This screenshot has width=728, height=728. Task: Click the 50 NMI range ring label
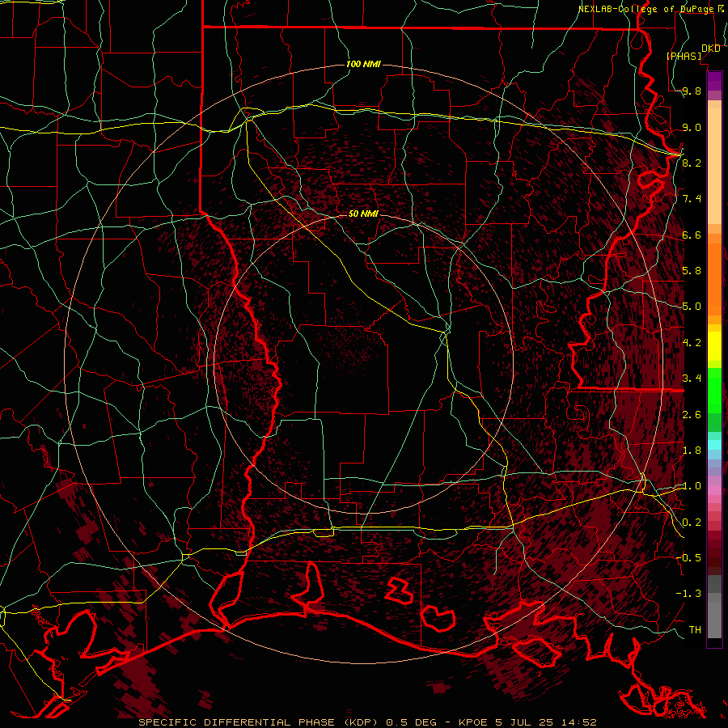[x=363, y=214]
